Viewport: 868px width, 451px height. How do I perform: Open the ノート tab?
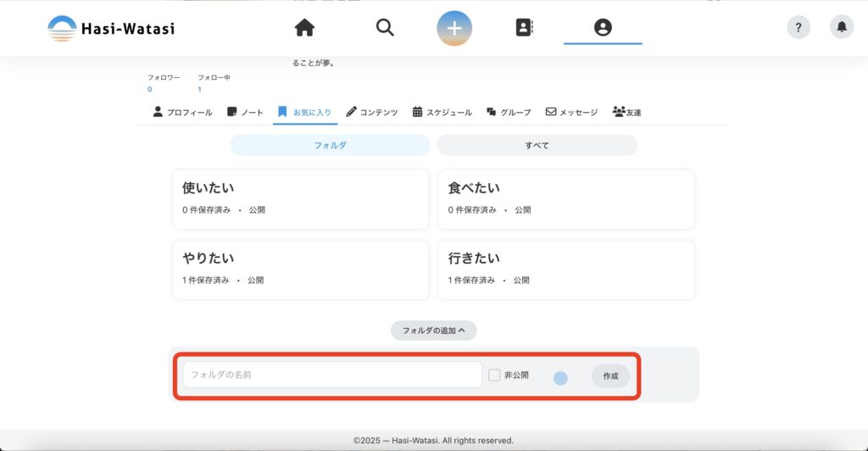pyautogui.click(x=245, y=112)
